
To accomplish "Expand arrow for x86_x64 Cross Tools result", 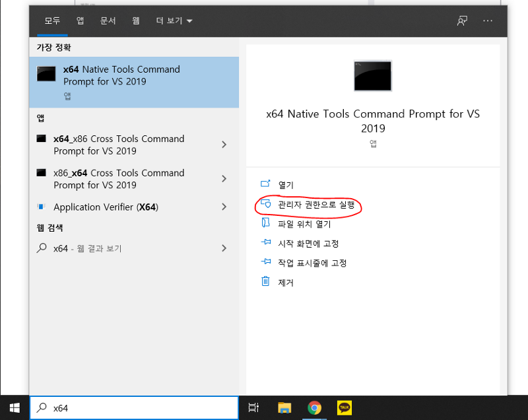I will pyautogui.click(x=224, y=179).
